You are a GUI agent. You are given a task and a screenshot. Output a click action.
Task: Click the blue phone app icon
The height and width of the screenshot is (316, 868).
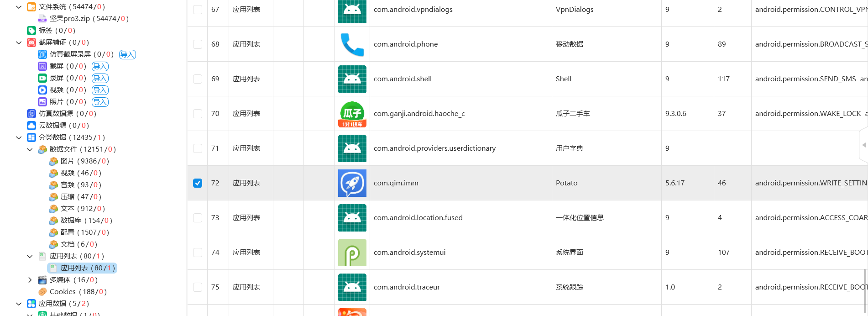pyautogui.click(x=352, y=44)
